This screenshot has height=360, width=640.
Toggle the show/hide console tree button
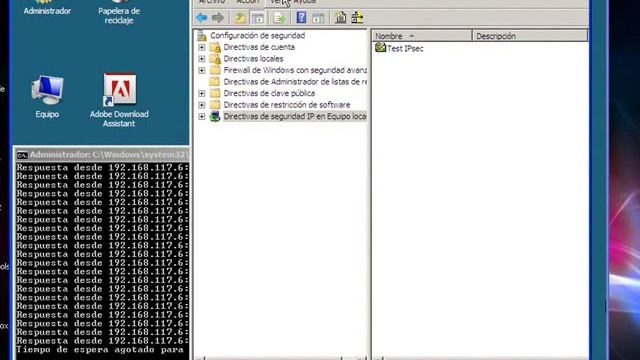[x=258, y=18]
